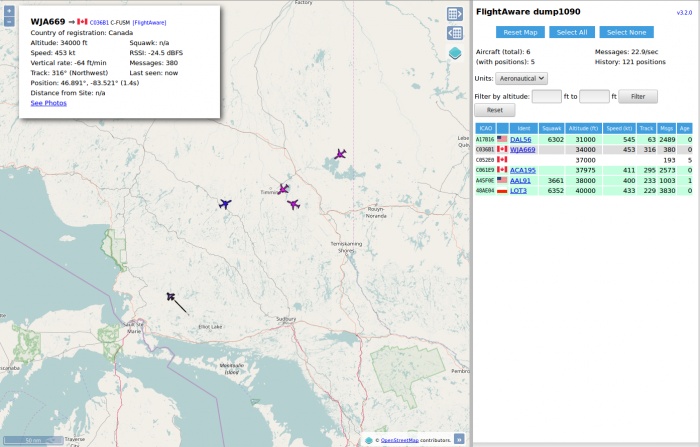Sort table by ICAO column header

click(485, 128)
